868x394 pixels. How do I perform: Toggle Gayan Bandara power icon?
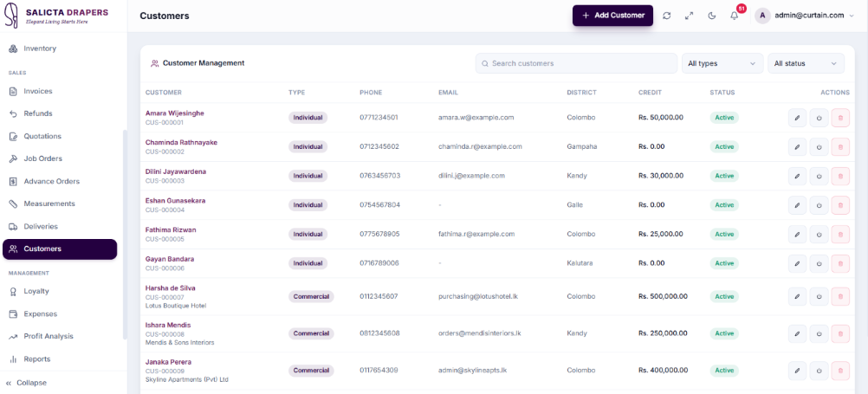click(819, 263)
